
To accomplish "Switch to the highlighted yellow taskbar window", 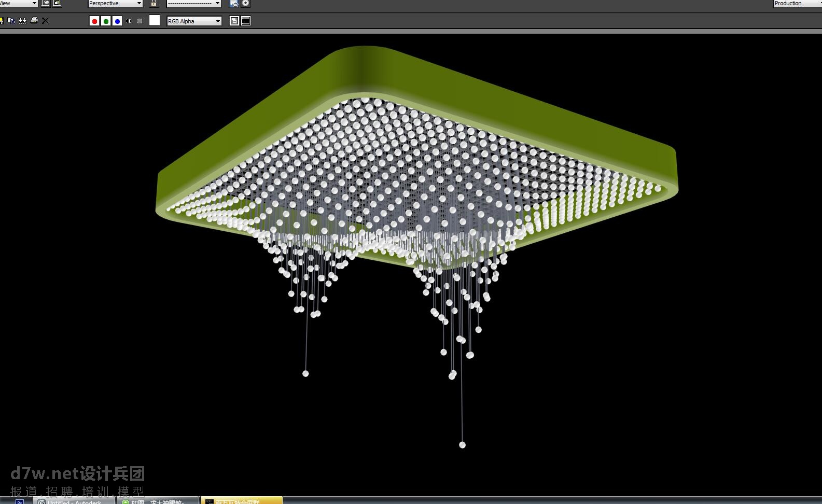I will click(x=242, y=501).
